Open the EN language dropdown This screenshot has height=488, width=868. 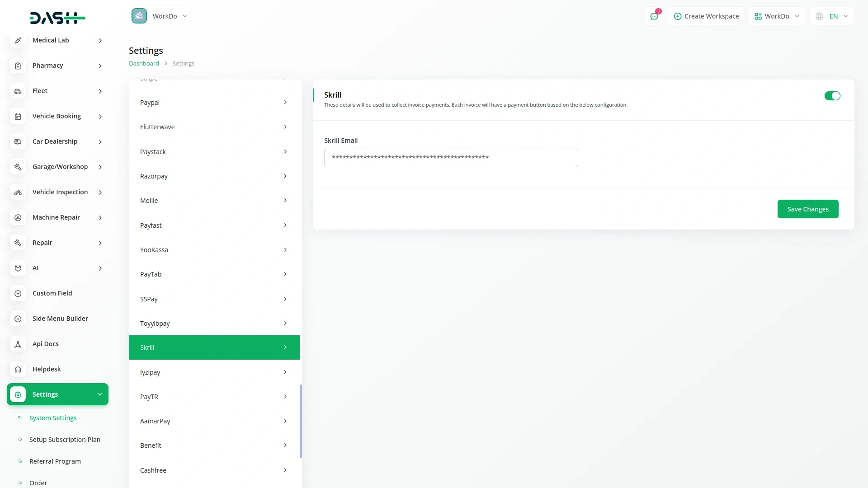click(x=832, y=16)
